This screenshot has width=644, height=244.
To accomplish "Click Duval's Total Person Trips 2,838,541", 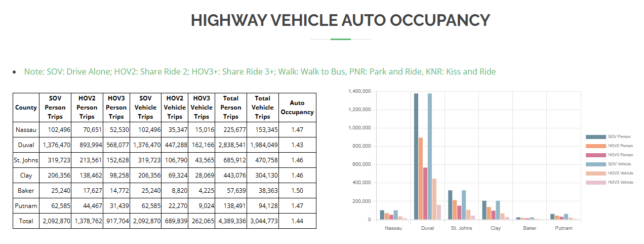I will 231,145.
